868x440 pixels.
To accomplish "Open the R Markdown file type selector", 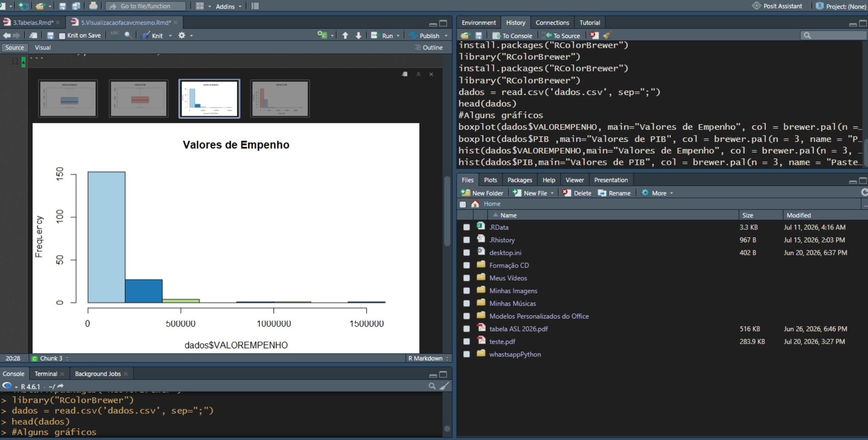I will pyautogui.click(x=429, y=358).
